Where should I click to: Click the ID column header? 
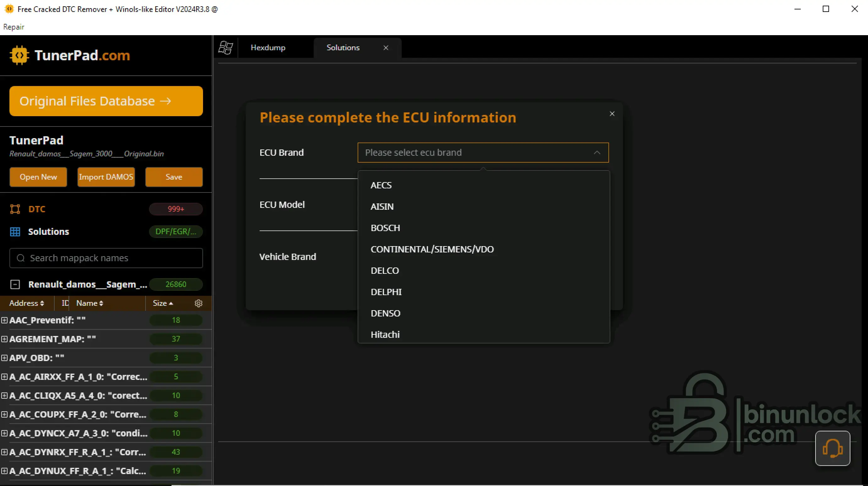[65, 303]
